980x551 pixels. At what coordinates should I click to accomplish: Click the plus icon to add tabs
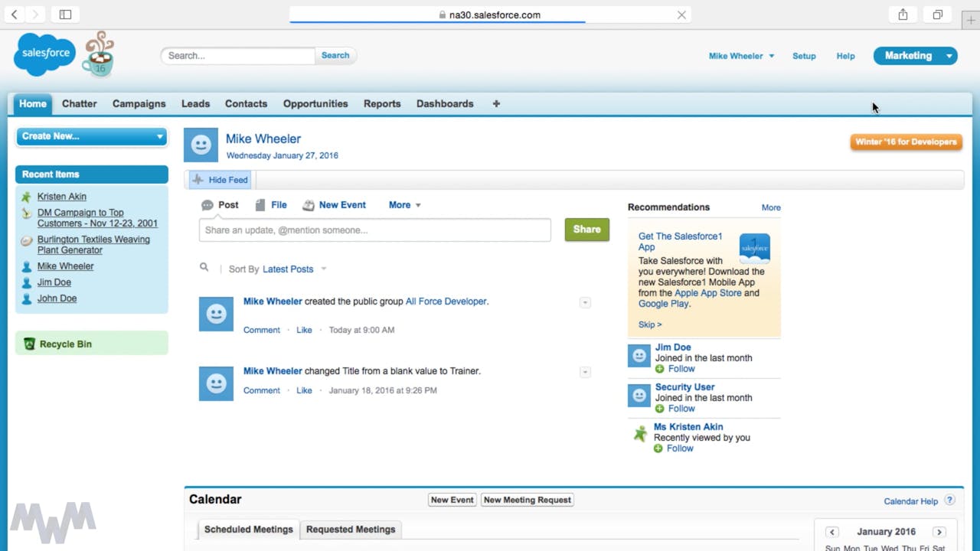496,104
